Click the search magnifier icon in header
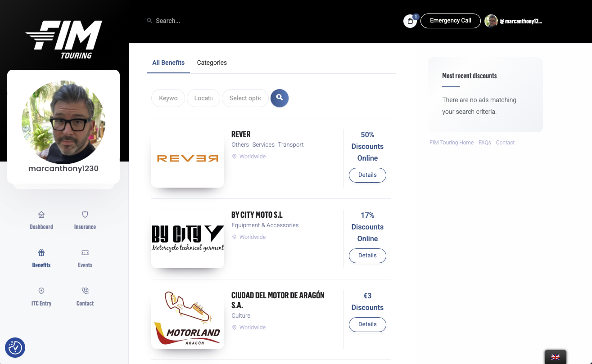592x364 pixels. pos(149,21)
